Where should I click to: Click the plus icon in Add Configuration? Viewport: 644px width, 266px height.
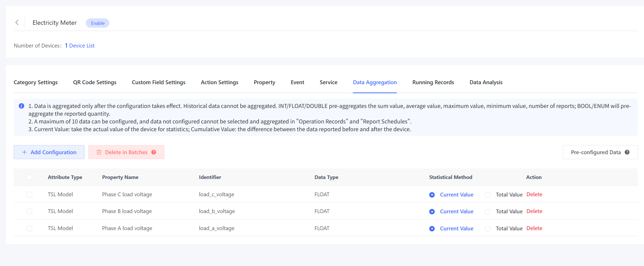[x=25, y=152]
